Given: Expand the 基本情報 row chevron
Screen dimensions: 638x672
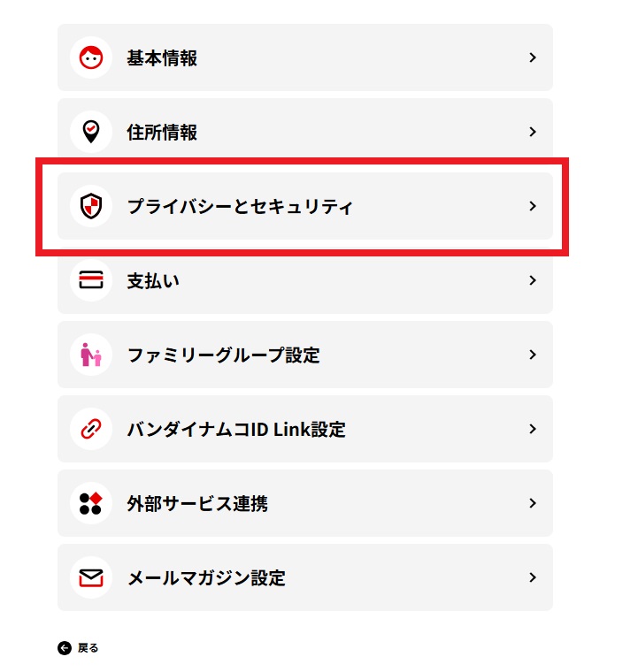Looking at the screenshot, I should tap(533, 57).
